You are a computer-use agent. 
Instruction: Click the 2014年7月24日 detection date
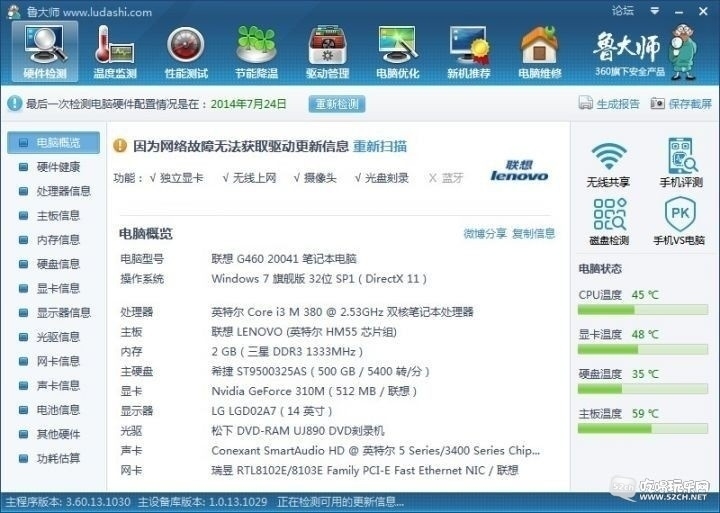[248, 104]
